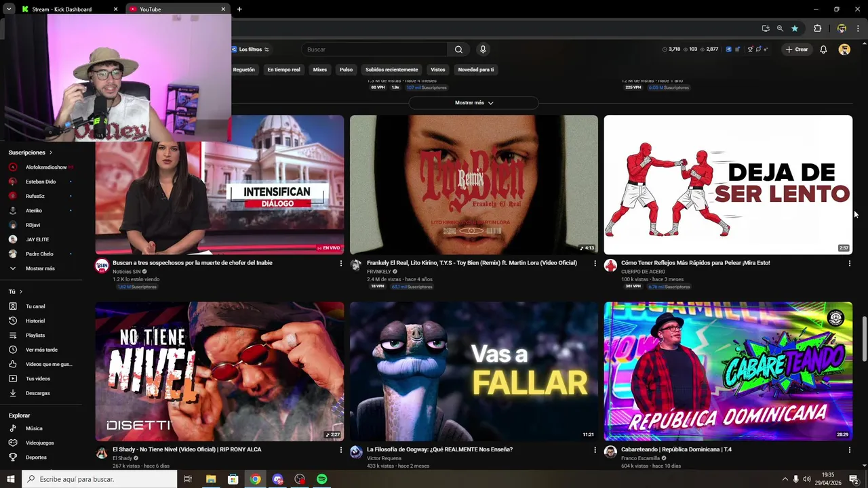
Task: Expand the Mostrar más section divider
Action: pyautogui.click(x=474, y=103)
